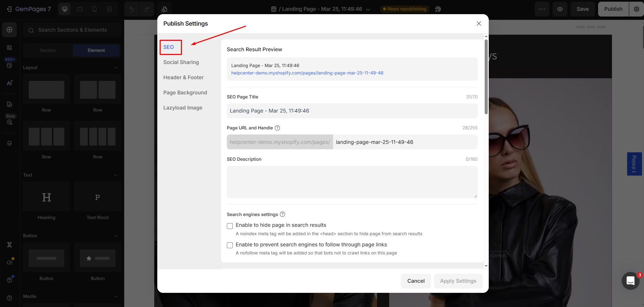Viewport: 644px width, 307px height.
Task: Open the live chat support bubble
Action: (x=630, y=281)
